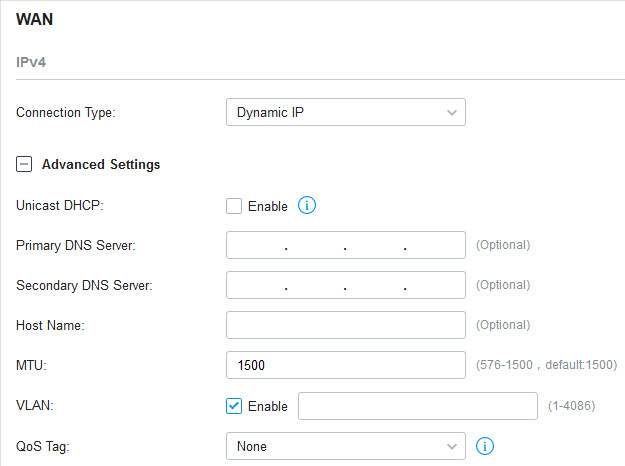The image size is (625, 466).
Task: Open the QoS Tag dropdown
Action: click(x=346, y=446)
